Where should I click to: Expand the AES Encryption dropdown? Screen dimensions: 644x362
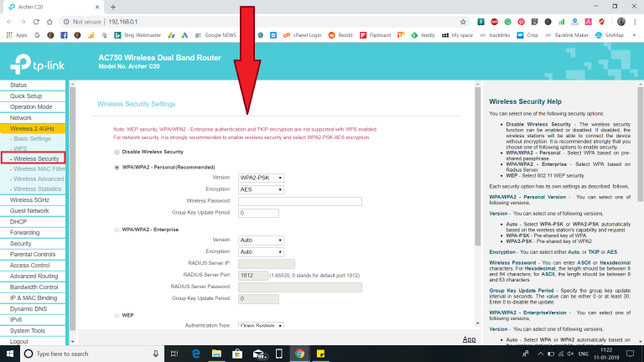[261, 189]
